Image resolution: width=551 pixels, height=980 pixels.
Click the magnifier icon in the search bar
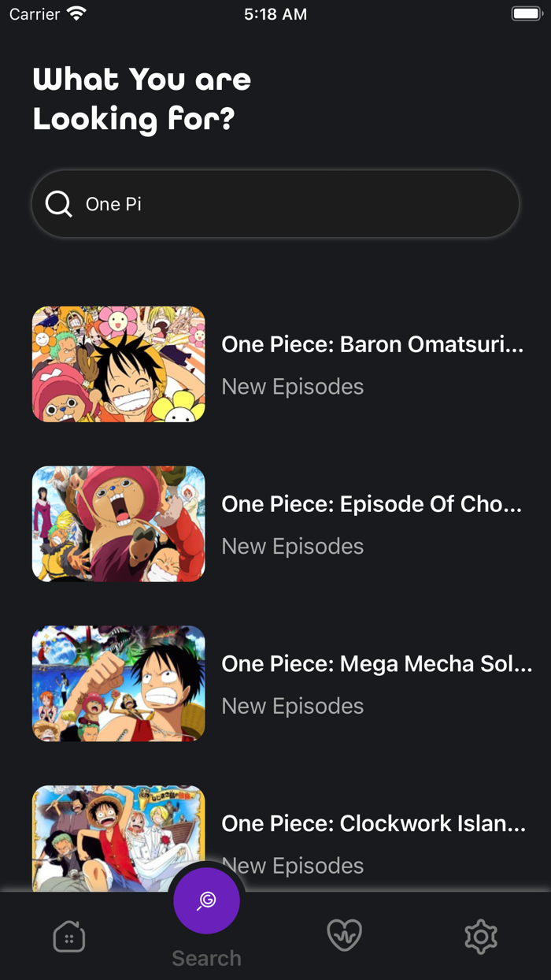(x=58, y=203)
